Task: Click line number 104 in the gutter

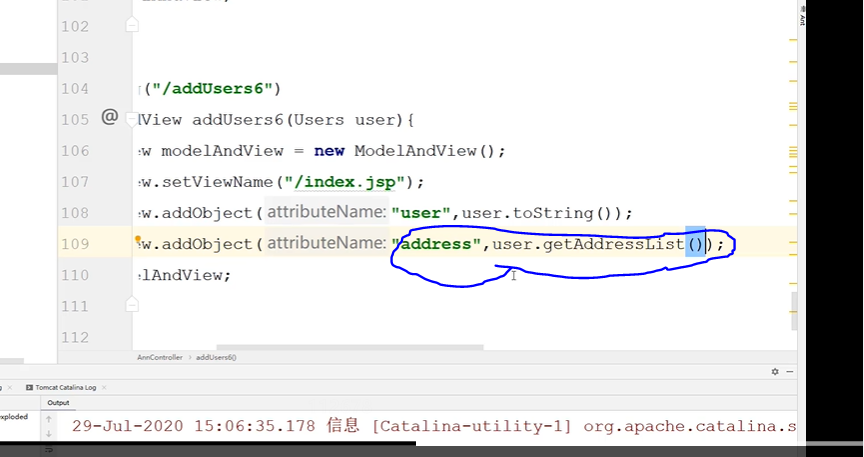Action: coord(75,89)
